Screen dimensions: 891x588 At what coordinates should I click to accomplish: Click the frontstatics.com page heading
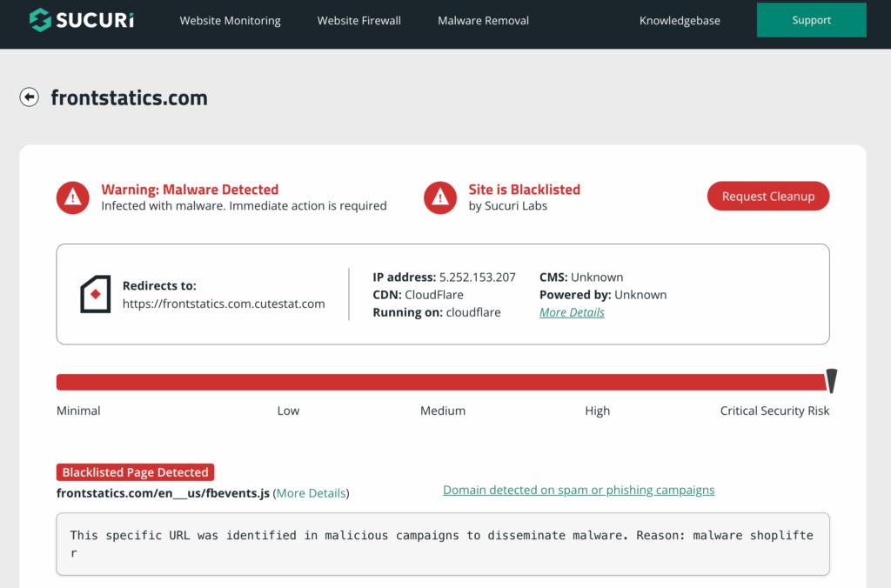click(129, 97)
